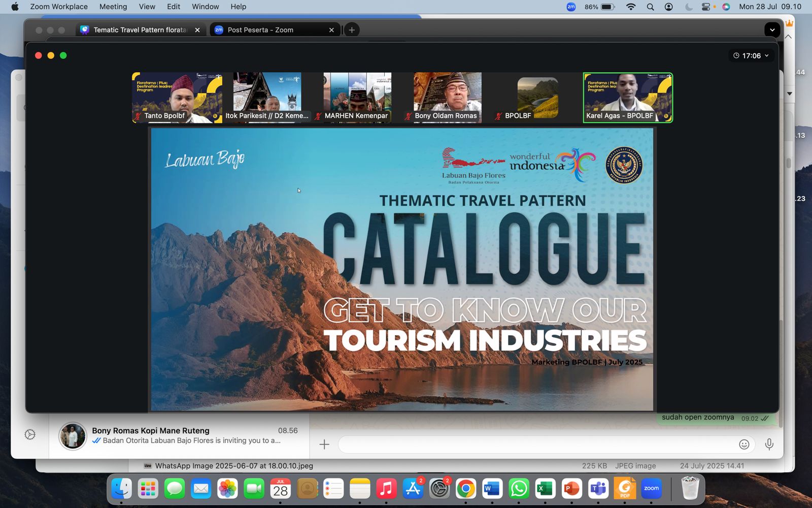
Task: Switch to WhatsApp via dock icon
Action: tap(519, 489)
